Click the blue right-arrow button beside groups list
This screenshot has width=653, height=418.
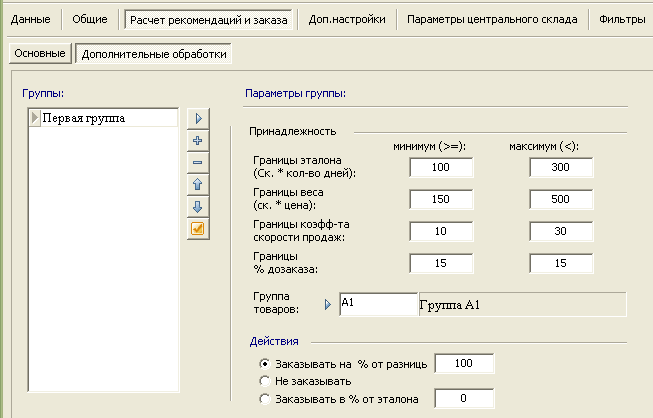pos(198,119)
